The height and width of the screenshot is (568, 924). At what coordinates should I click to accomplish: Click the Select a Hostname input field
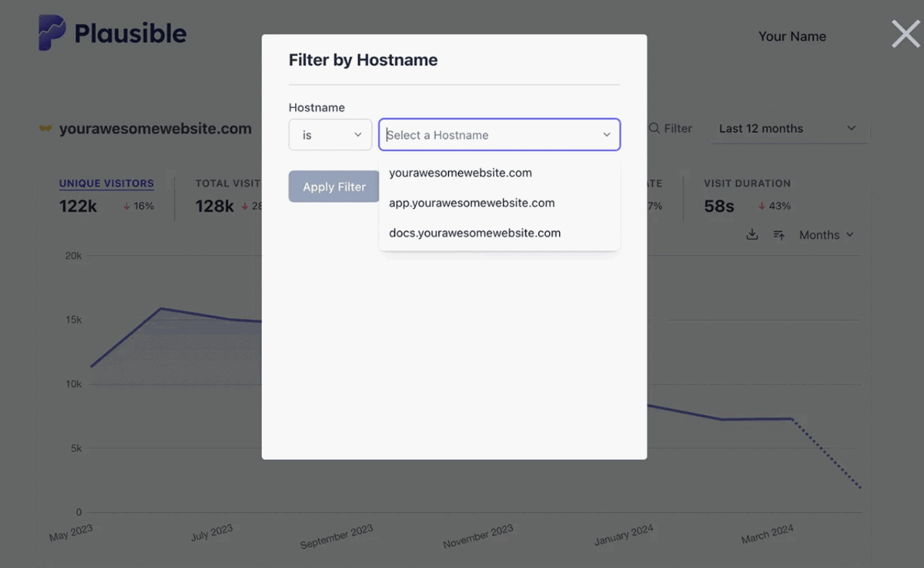(481, 134)
